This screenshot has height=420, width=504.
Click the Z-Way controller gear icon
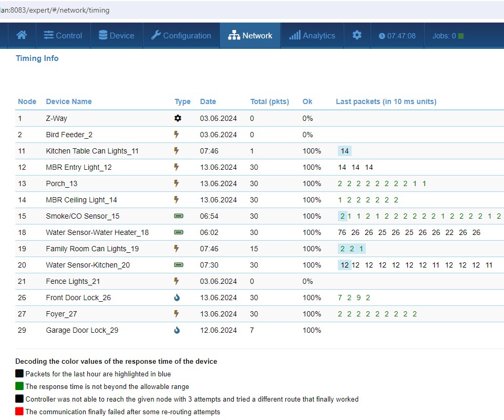(x=178, y=118)
